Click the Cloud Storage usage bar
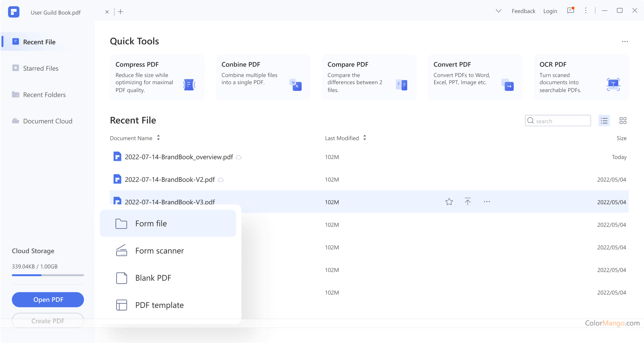The image size is (644, 343). pyautogui.click(x=48, y=275)
